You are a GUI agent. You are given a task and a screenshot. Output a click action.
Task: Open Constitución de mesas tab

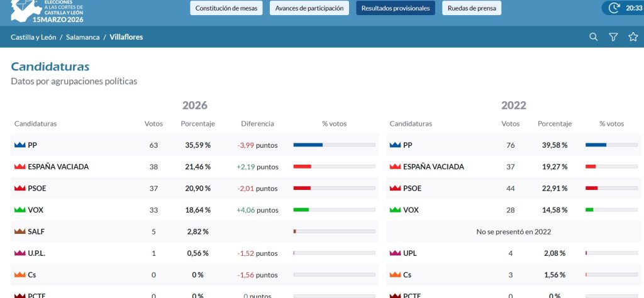[x=226, y=8]
